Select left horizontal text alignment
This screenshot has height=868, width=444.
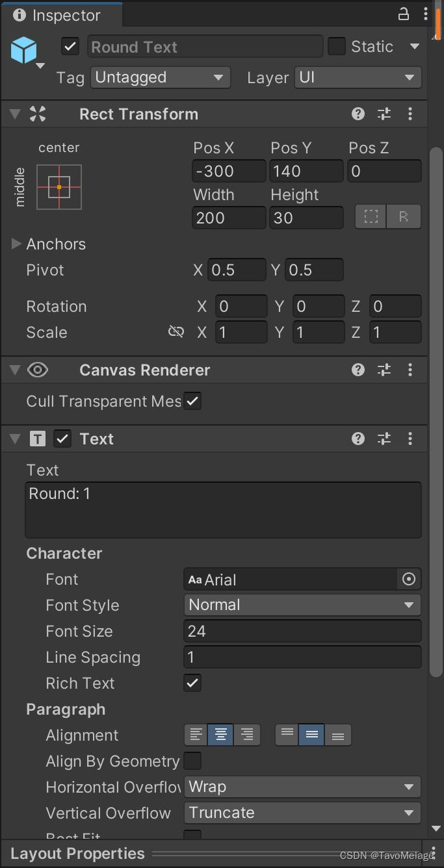[x=196, y=735]
